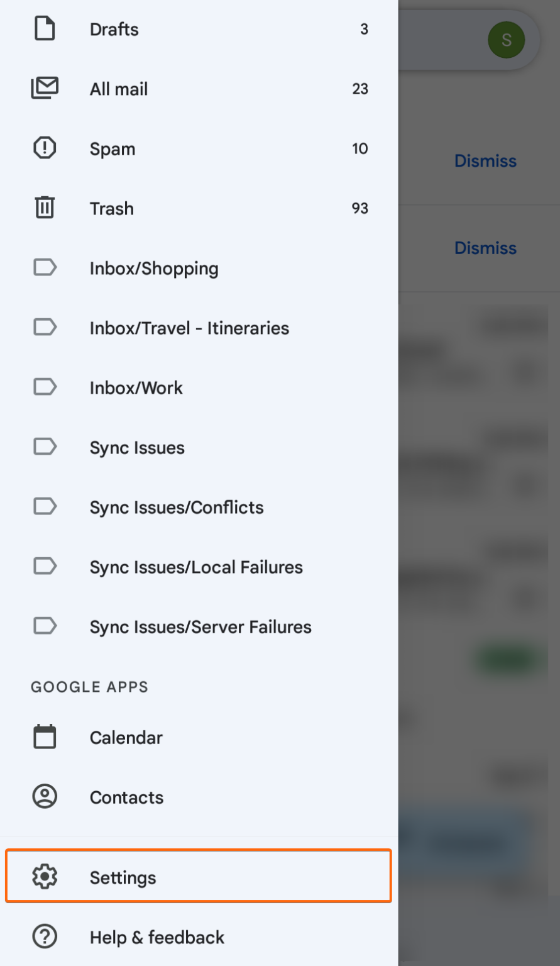Open the Calendar icon under Google Apps
Screen dimensions: 560x966
pyautogui.click(x=44, y=736)
